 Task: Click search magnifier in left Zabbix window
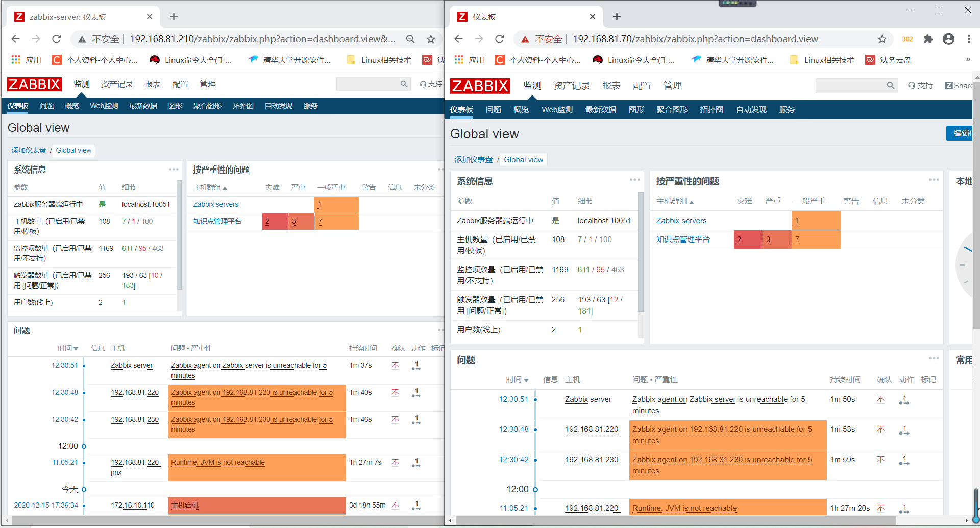[x=404, y=84]
